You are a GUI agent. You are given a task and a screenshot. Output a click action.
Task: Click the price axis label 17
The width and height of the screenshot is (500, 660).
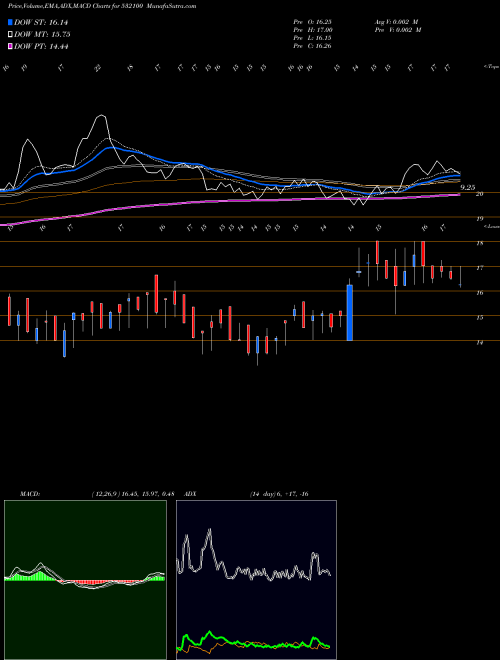pos(479,268)
